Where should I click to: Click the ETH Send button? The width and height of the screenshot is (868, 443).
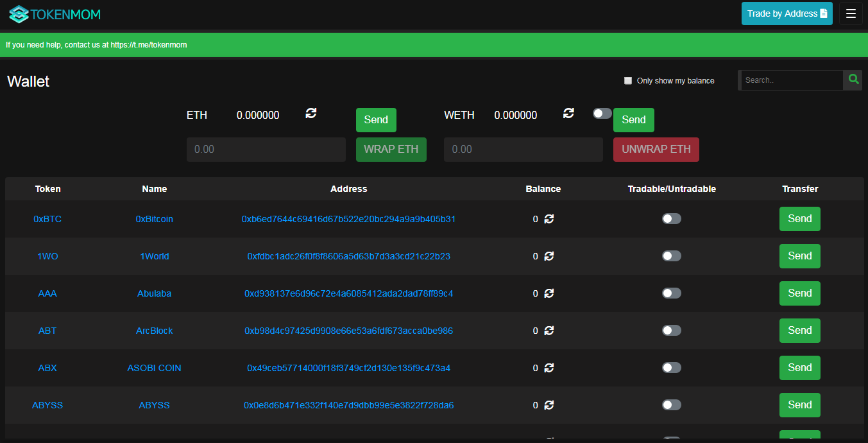376,120
